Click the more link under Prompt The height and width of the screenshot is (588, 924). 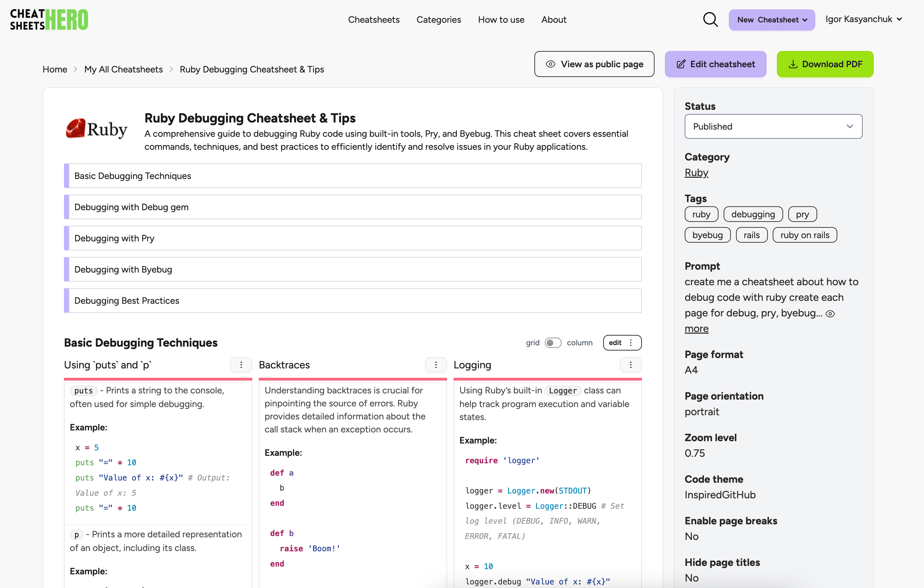(696, 329)
